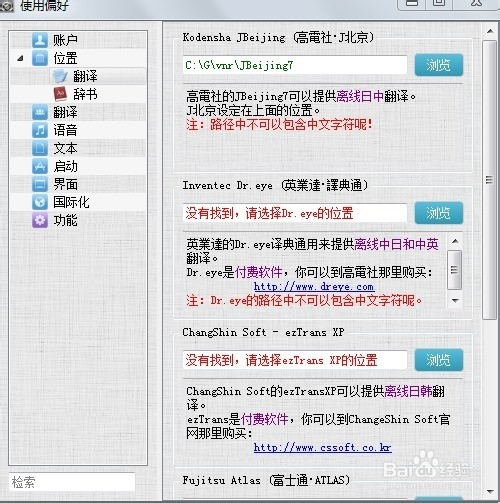This screenshot has width=500, height=503.
Task: Click the Dr.eye description scroll-up arrow
Action: (455, 241)
